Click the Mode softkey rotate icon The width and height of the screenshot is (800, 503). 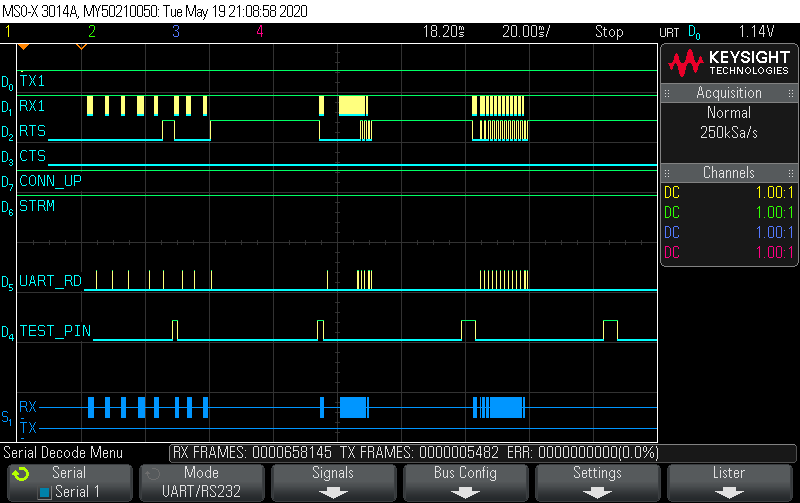point(153,475)
